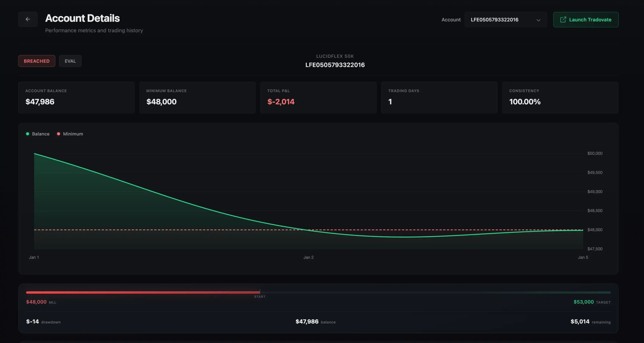Click the back arrow navigation icon
The height and width of the screenshot is (343, 644).
tap(28, 19)
